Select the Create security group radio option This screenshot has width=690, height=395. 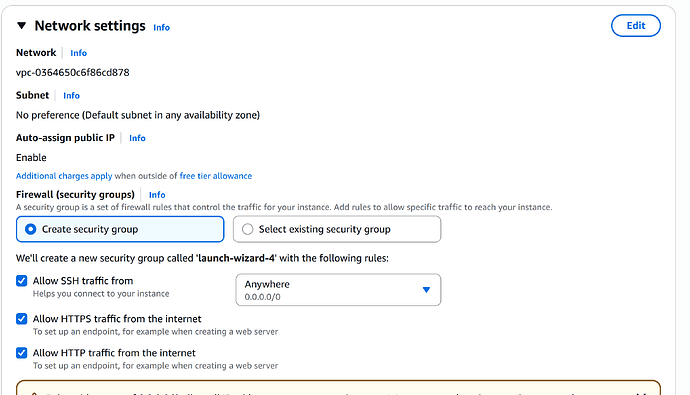(120, 229)
